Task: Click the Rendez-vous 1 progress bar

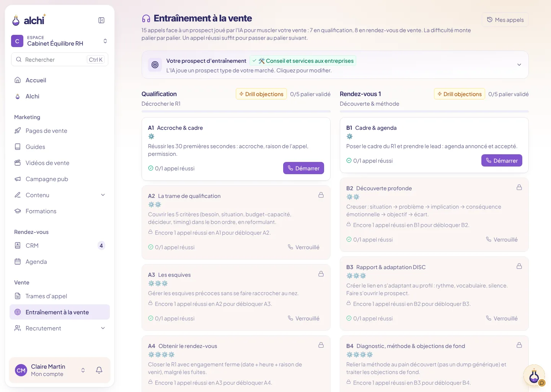Action: tap(434, 111)
